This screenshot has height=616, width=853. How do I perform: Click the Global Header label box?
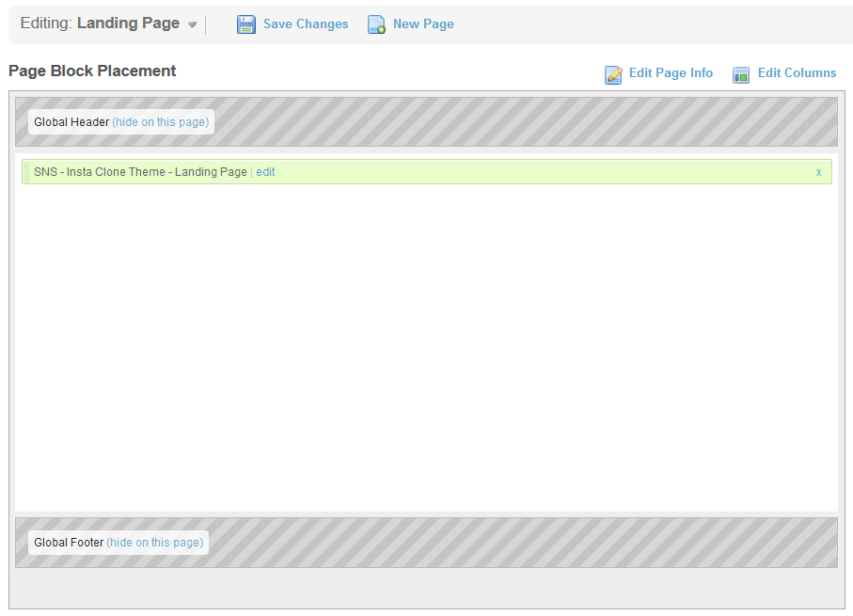(71, 122)
